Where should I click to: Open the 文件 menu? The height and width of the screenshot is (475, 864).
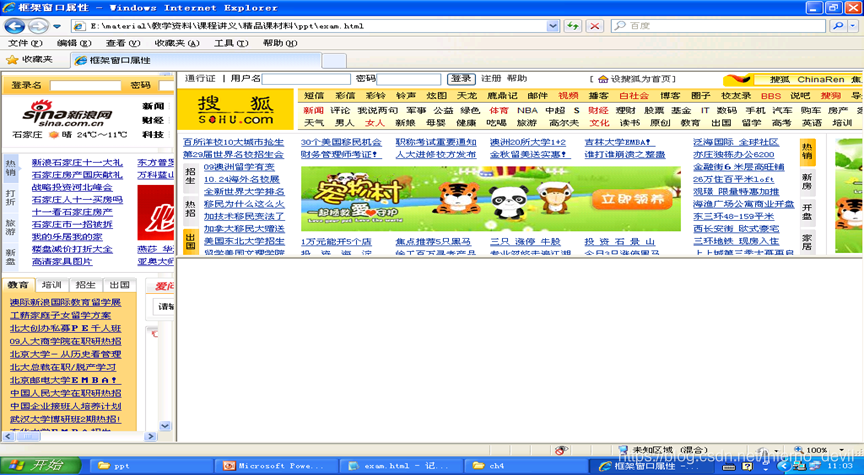click(25, 43)
